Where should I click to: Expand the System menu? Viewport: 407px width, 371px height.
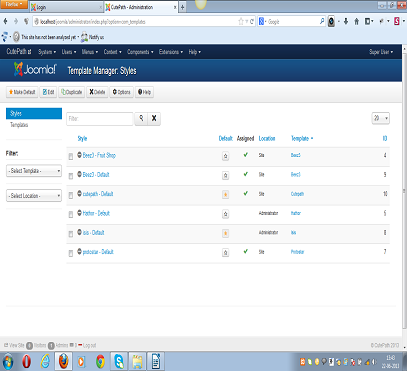click(47, 52)
